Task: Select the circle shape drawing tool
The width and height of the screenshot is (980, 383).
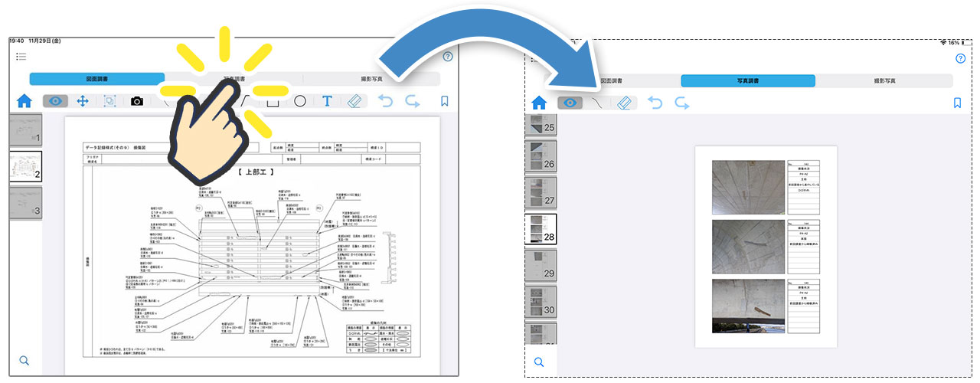Action: click(x=300, y=101)
